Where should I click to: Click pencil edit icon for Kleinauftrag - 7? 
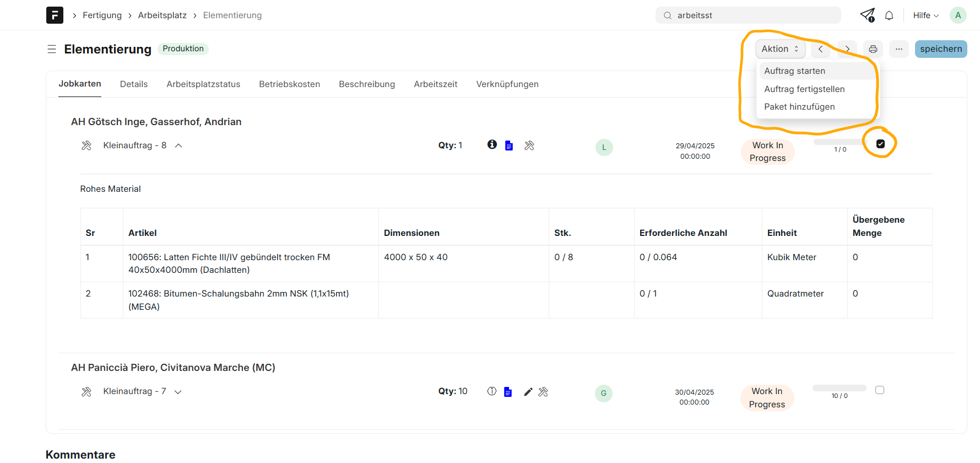(x=528, y=392)
